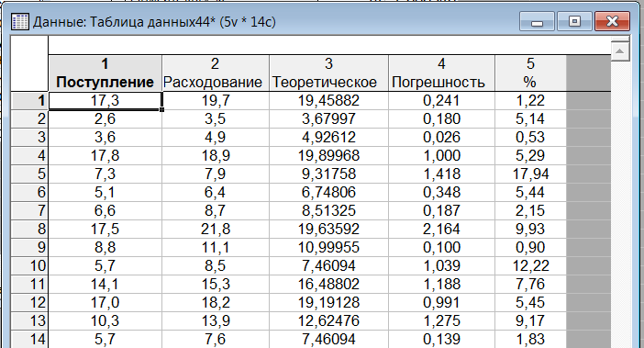This screenshot has width=644, height=348.
Task: Click cell with value 17,0
Action: [x=105, y=302]
